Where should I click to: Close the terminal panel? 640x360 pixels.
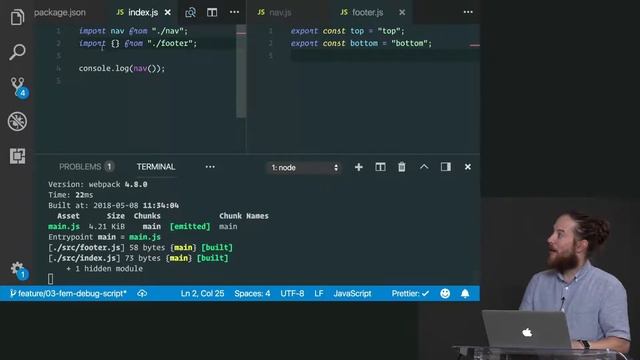pyautogui.click(x=468, y=167)
